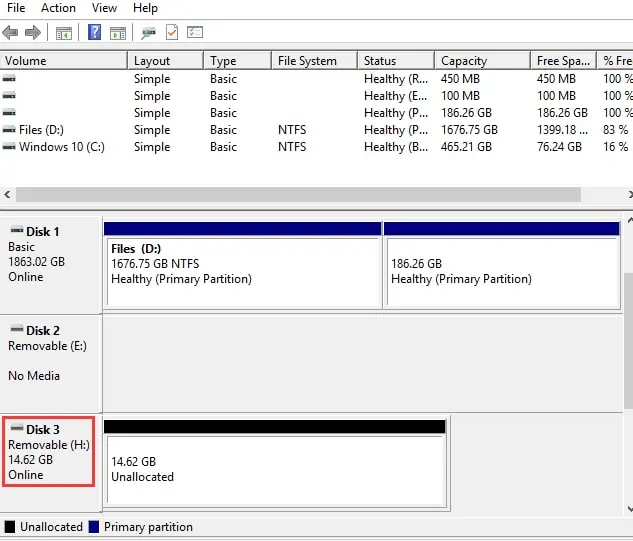The height and width of the screenshot is (541, 633).
Task: Click Show/Hide Console Tree toolbar icon
Action: coord(63,33)
